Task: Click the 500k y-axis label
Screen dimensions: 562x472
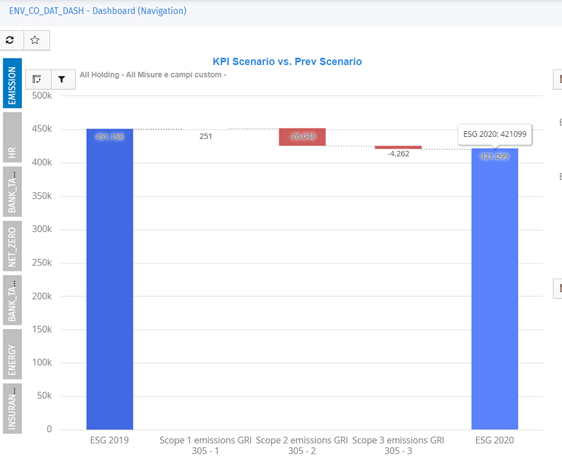Action: click(x=42, y=96)
